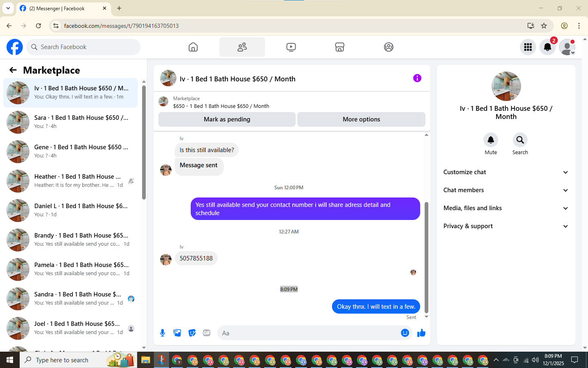Open a new browser tab
Viewport: 588px width, 368px height.
tap(119, 8)
